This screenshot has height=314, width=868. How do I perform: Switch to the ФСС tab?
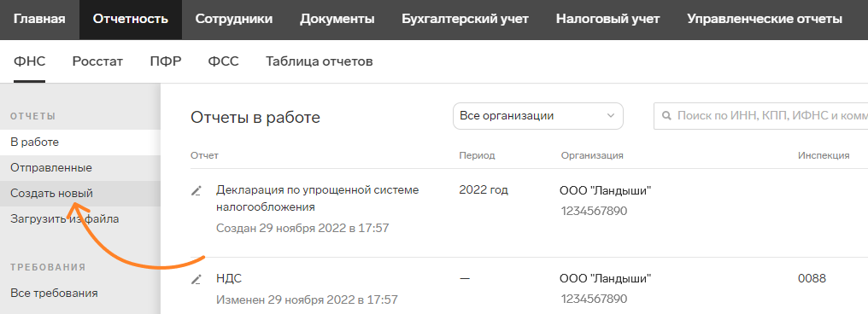tap(224, 61)
